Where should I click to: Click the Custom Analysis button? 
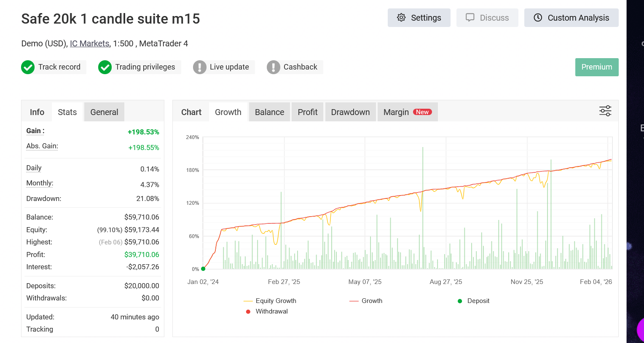[x=571, y=18]
